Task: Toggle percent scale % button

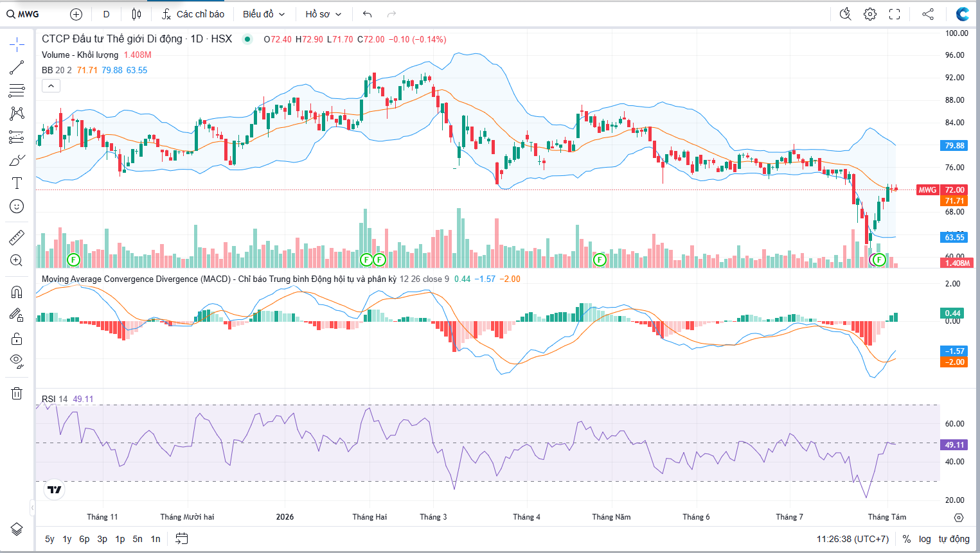Action: [906, 539]
